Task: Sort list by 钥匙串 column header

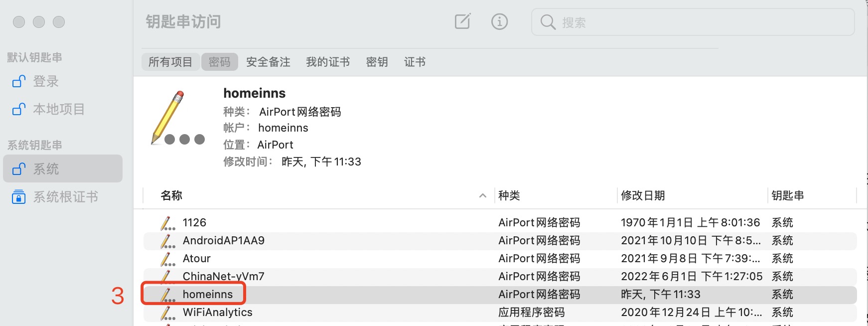Action: [788, 195]
